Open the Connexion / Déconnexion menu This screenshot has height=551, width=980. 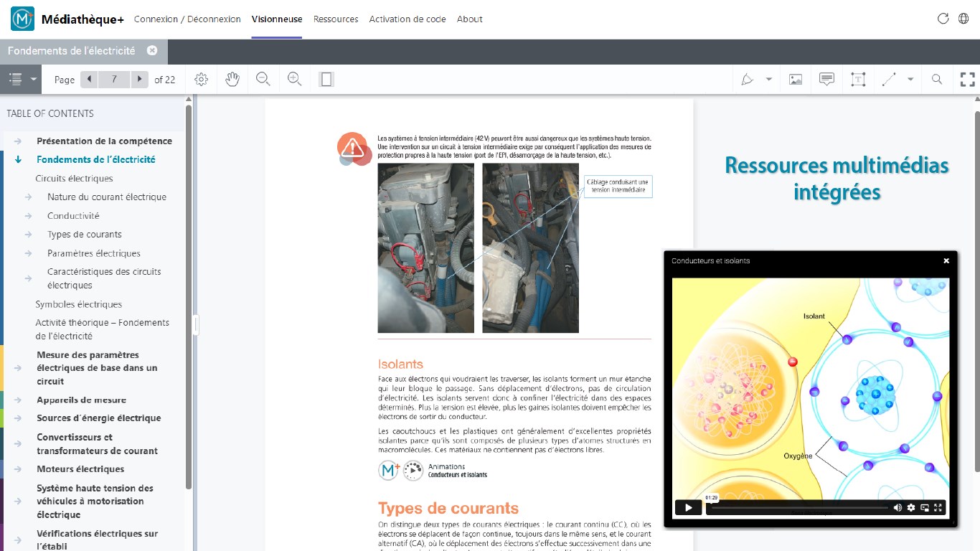click(187, 19)
